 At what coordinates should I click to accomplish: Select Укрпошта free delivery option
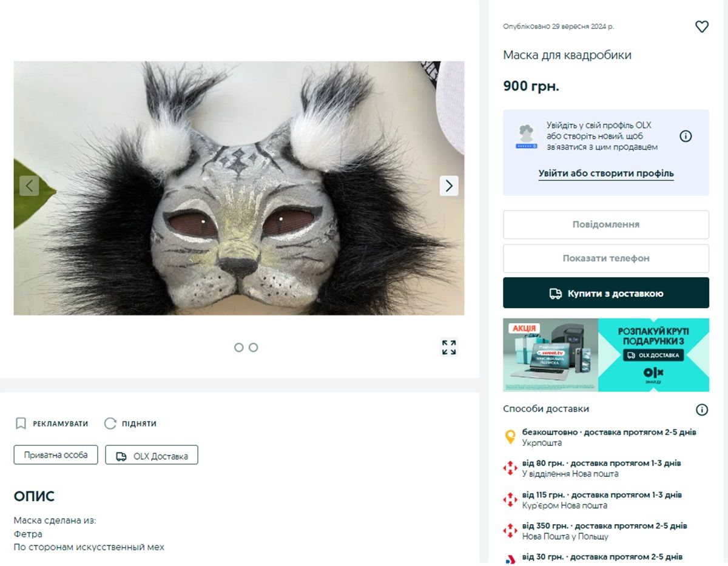point(608,437)
